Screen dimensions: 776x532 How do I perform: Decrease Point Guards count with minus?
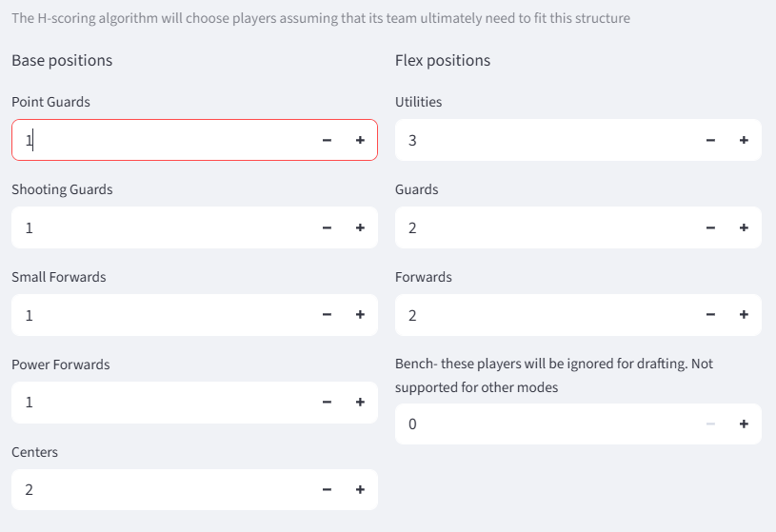click(x=327, y=140)
